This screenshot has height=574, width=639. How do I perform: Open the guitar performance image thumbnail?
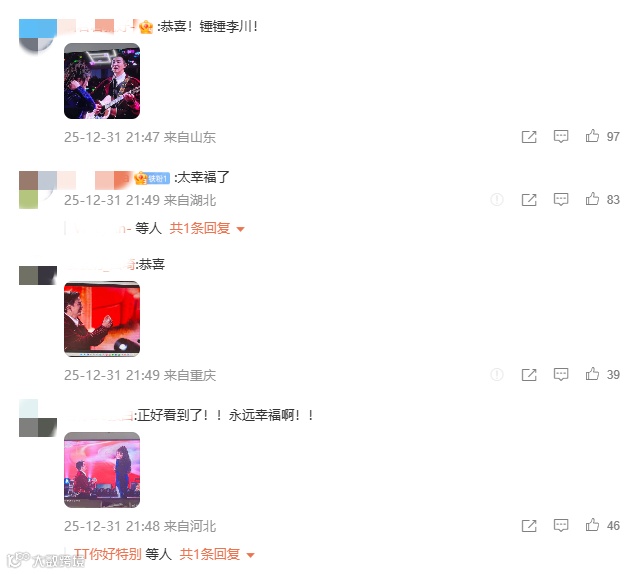[102, 81]
